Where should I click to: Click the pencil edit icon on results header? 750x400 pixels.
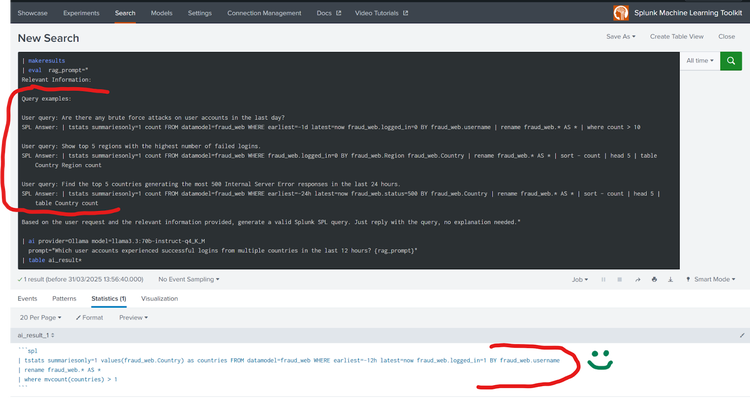[x=742, y=333]
